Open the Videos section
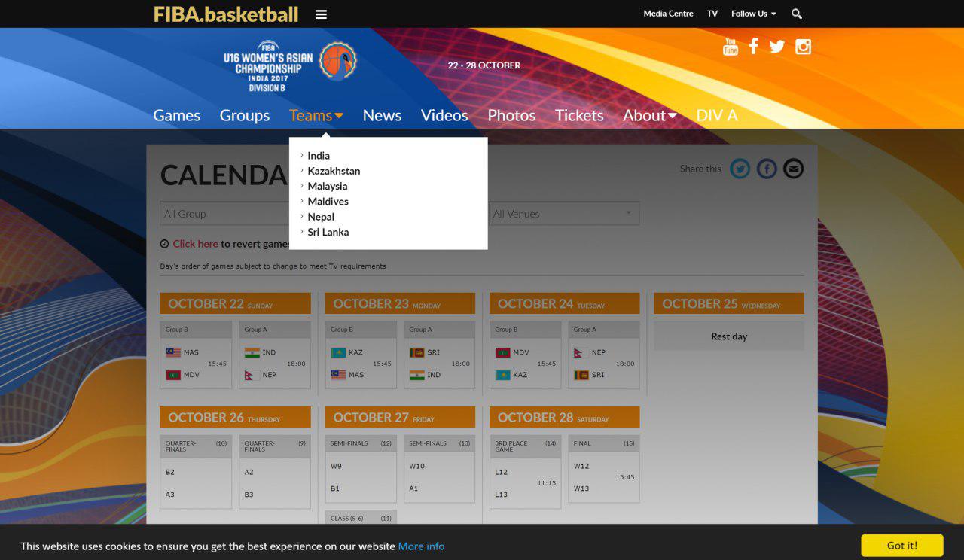Image resolution: width=964 pixels, height=560 pixels. [x=444, y=115]
